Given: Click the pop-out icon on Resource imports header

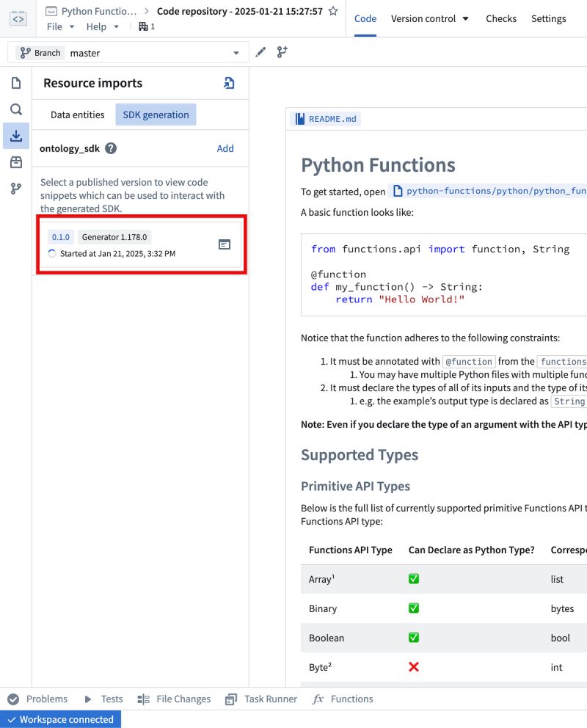Looking at the screenshot, I should [x=229, y=83].
